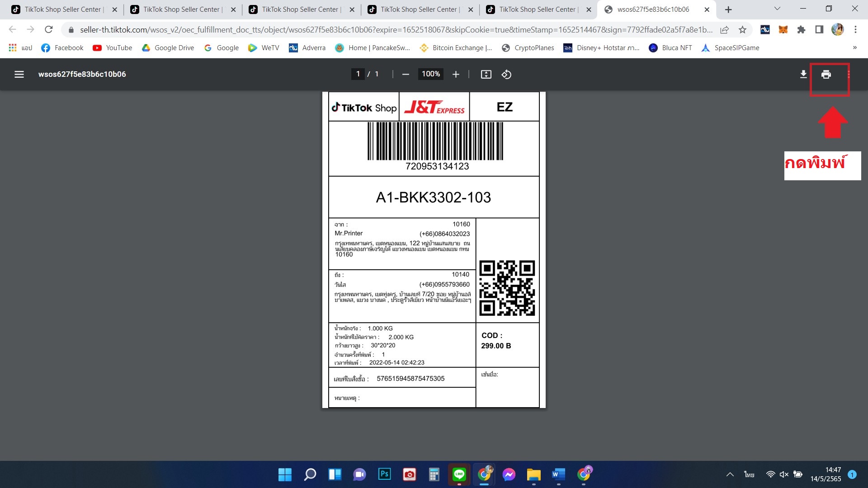
Task: Open the Adverra extension icon in toolbar
Action: pos(765,29)
